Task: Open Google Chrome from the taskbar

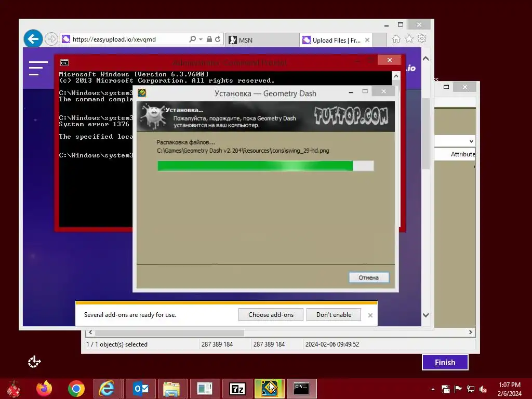Action: point(76,389)
